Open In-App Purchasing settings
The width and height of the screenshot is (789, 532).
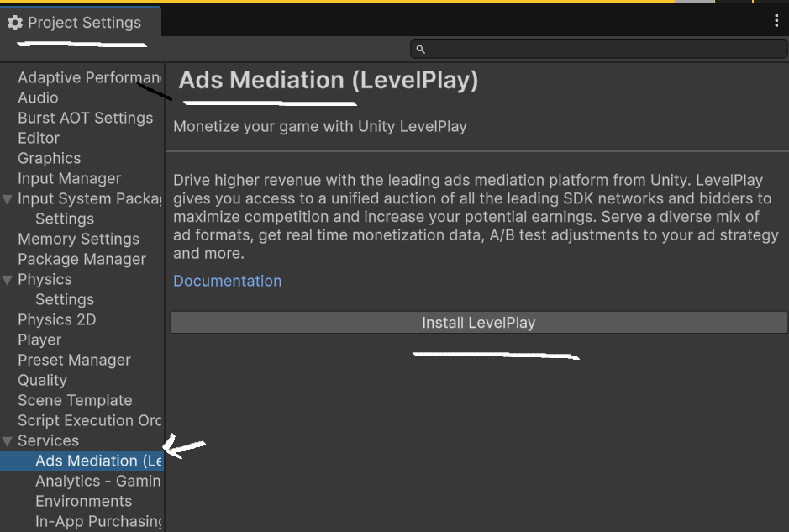(x=98, y=521)
